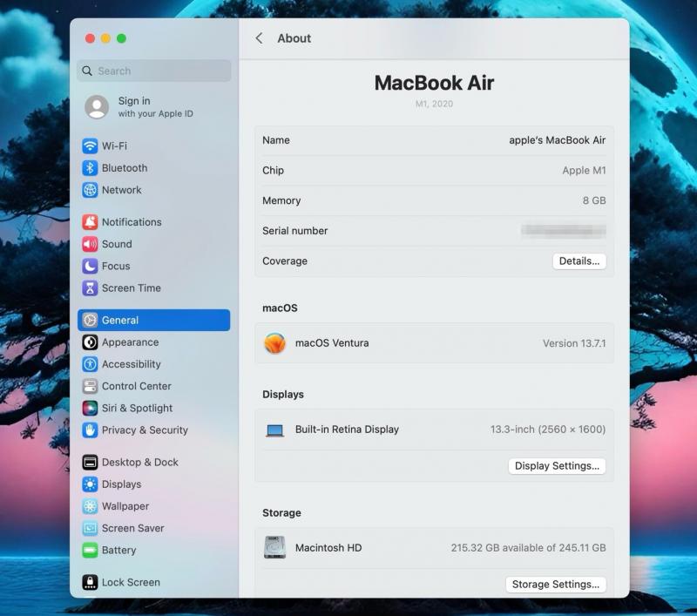
Task: Click the Sound speaker icon
Action: tap(90, 244)
